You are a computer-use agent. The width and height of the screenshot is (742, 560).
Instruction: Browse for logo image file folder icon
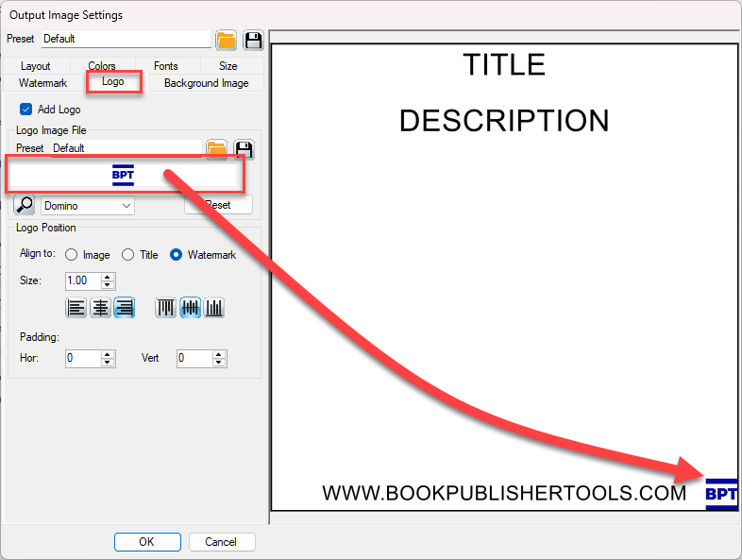[x=217, y=149]
